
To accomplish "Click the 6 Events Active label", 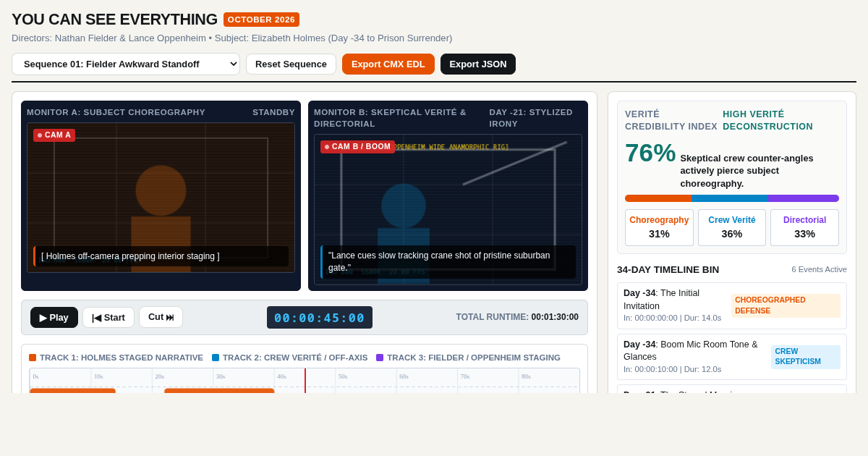I will 819,269.
